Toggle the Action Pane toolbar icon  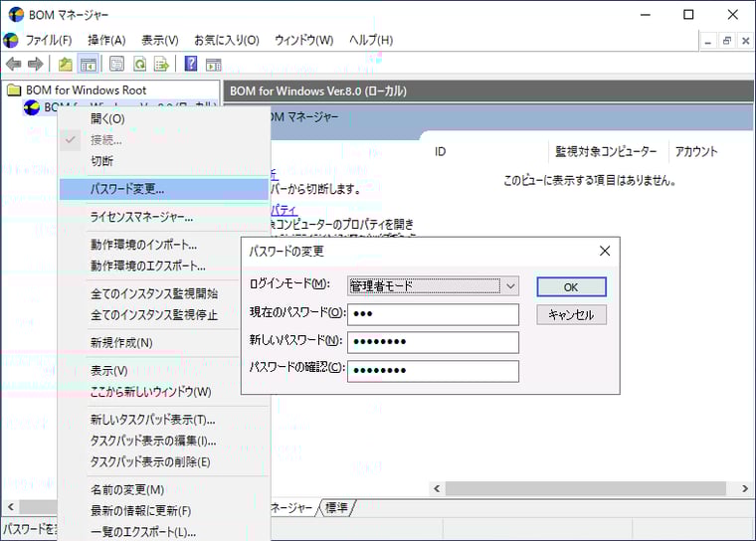point(213,64)
